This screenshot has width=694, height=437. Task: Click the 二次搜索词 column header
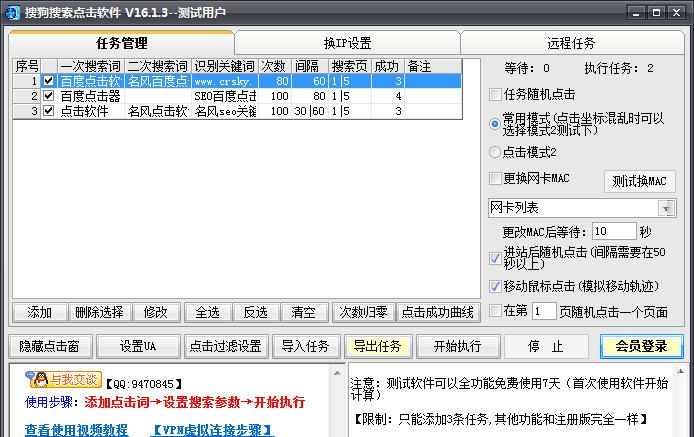click(158, 66)
